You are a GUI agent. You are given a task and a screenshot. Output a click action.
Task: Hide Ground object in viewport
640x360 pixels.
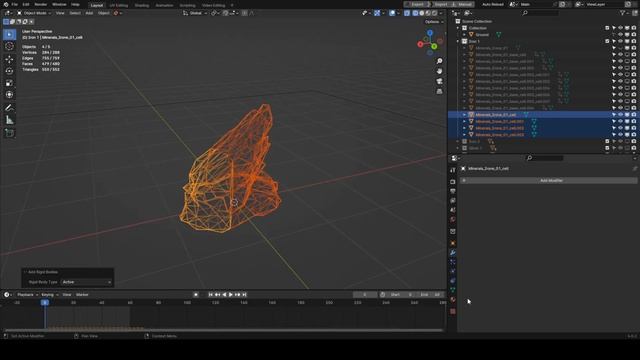620,35
